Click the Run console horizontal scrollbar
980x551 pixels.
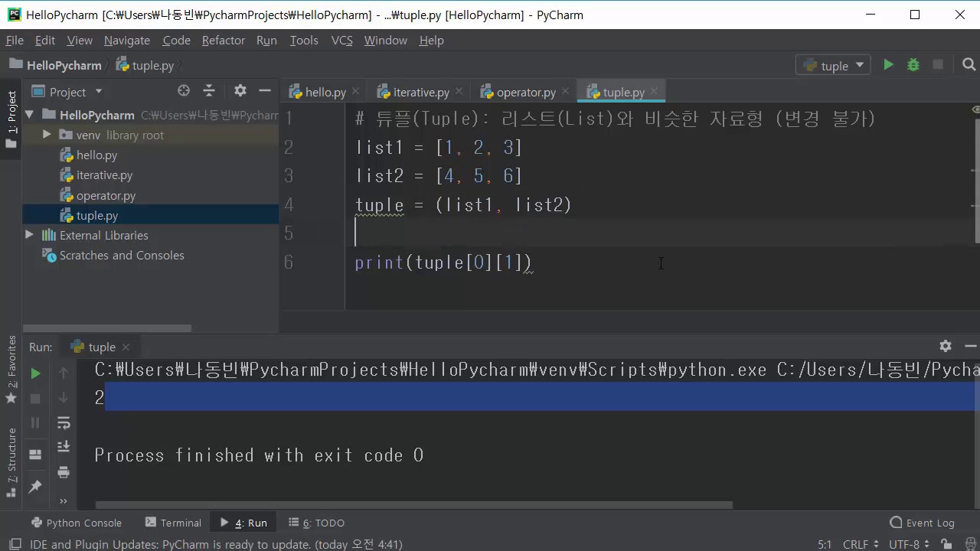(414, 505)
